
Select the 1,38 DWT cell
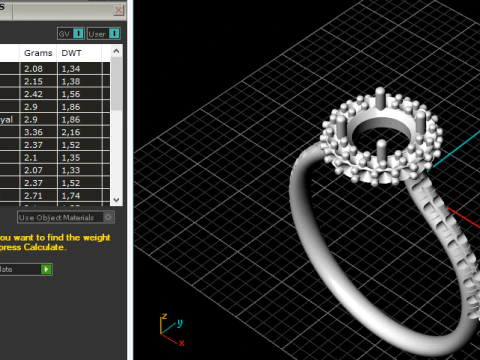[80, 81]
